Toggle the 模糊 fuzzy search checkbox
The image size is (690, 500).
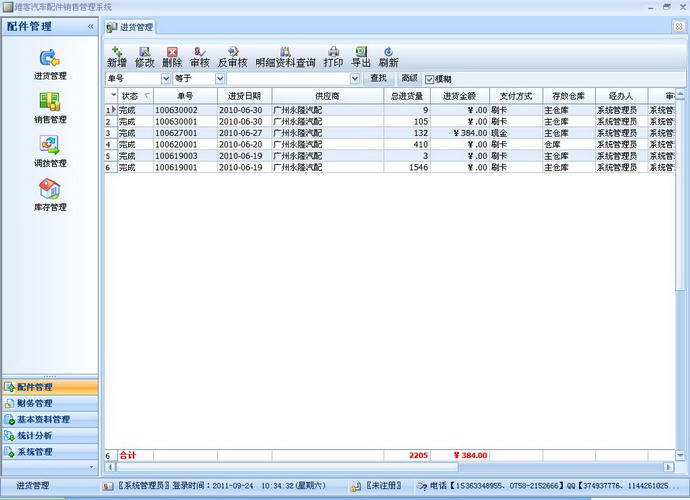[429, 79]
